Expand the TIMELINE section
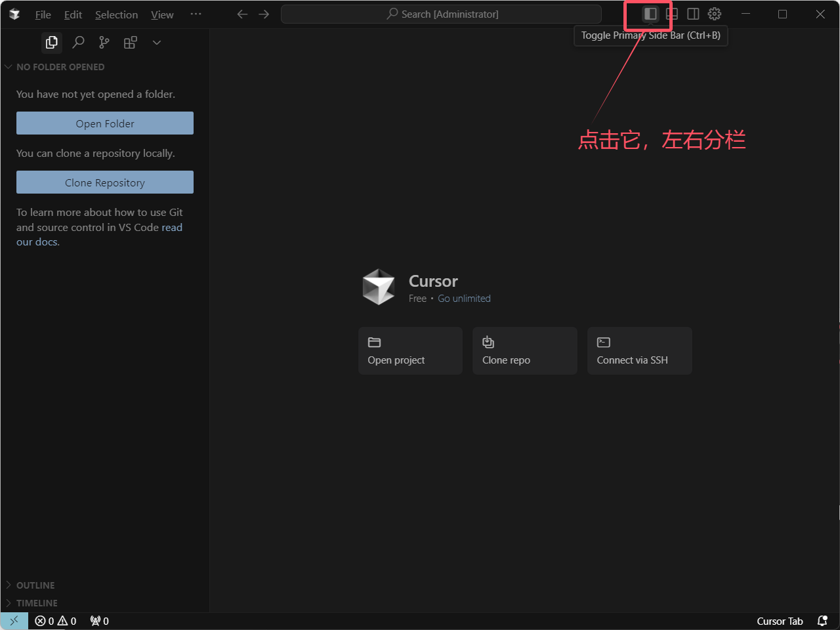The height and width of the screenshot is (630, 840). coord(105,603)
